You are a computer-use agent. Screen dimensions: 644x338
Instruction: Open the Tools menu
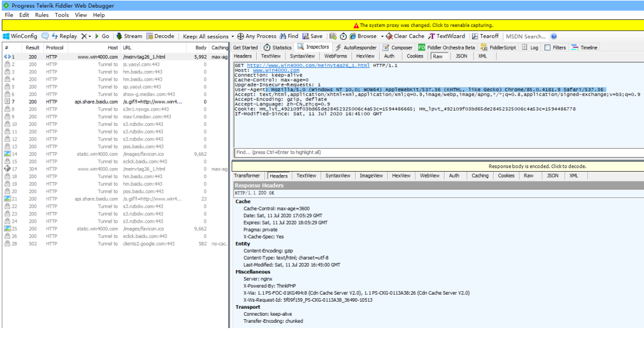(61, 15)
